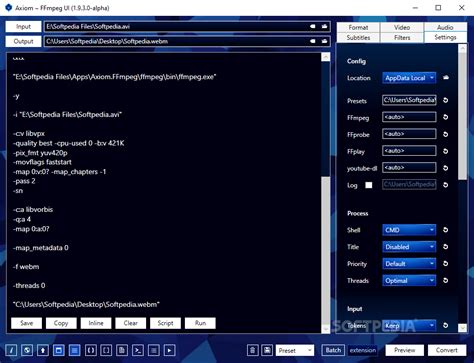Reset the FFmpeg path to auto
474x363 pixels.
pos(446,117)
